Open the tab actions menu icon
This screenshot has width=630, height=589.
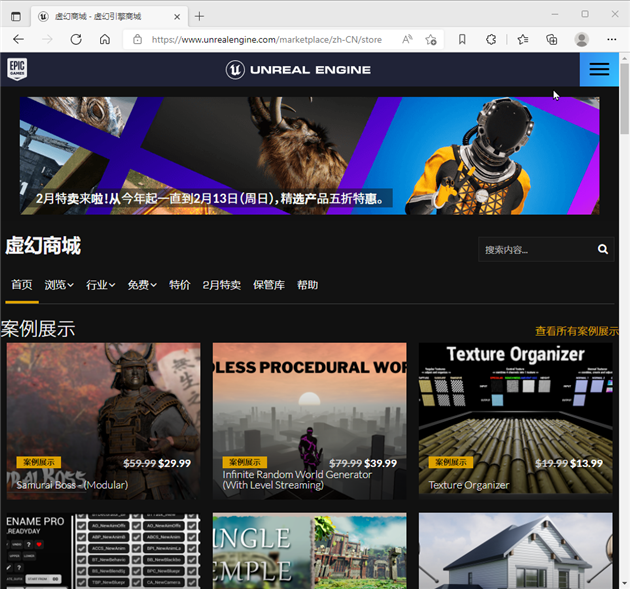tap(16, 16)
